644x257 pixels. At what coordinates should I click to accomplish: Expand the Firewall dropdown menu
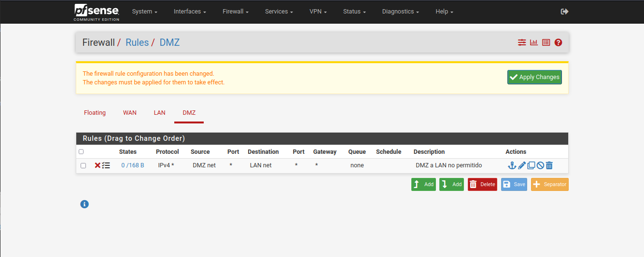pyautogui.click(x=235, y=12)
